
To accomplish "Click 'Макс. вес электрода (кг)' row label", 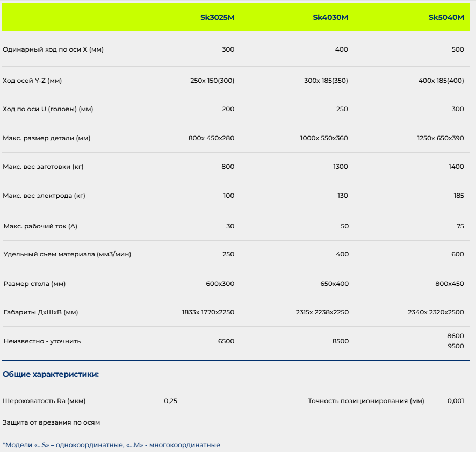I will point(44,196).
